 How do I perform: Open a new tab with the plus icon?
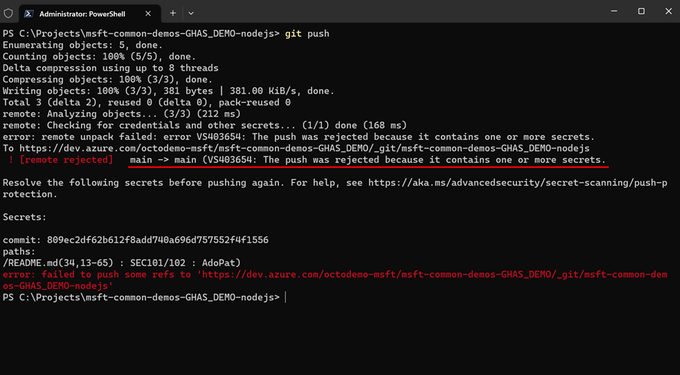[173, 13]
